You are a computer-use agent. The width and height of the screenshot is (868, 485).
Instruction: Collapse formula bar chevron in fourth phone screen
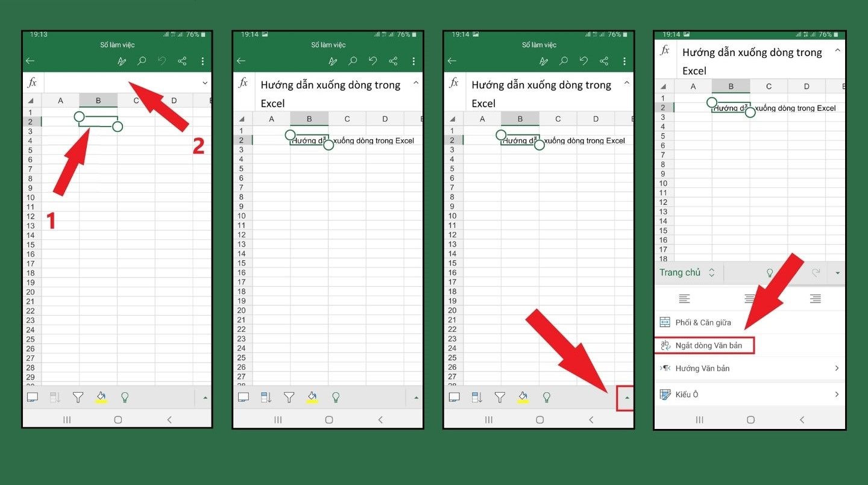click(x=838, y=51)
